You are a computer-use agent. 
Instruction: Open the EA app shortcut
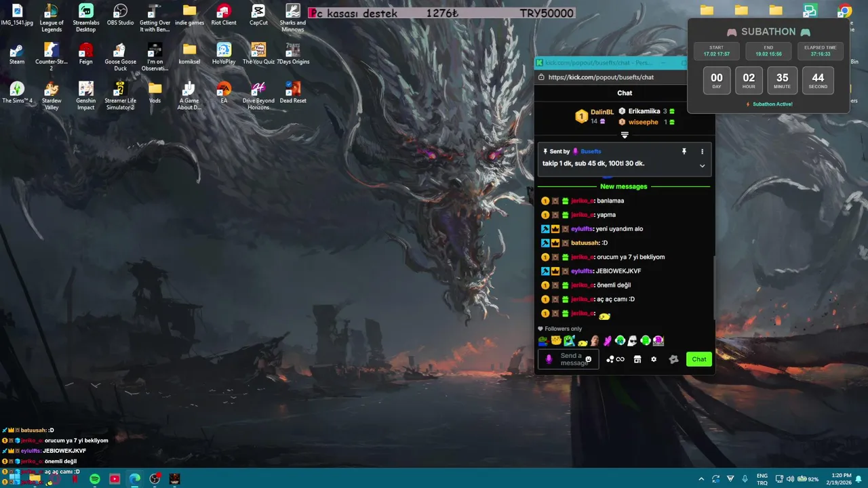pyautogui.click(x=224, y=93)
